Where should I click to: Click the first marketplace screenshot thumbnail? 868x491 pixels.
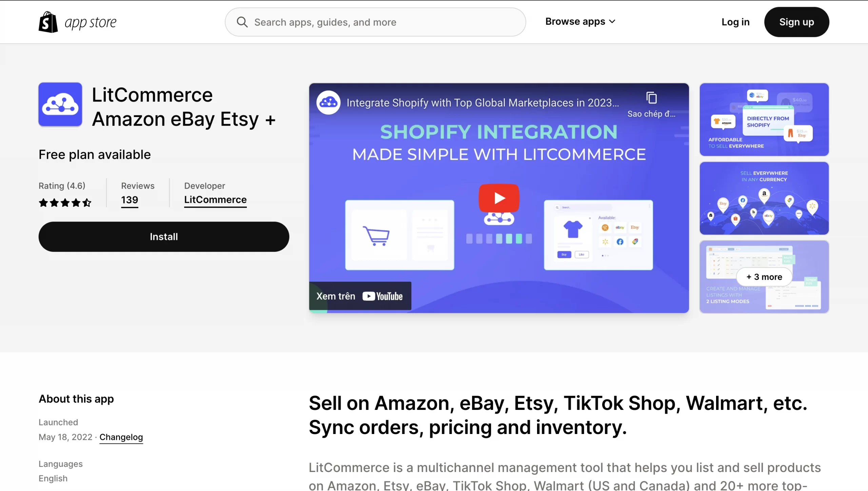tap(764, 119)
